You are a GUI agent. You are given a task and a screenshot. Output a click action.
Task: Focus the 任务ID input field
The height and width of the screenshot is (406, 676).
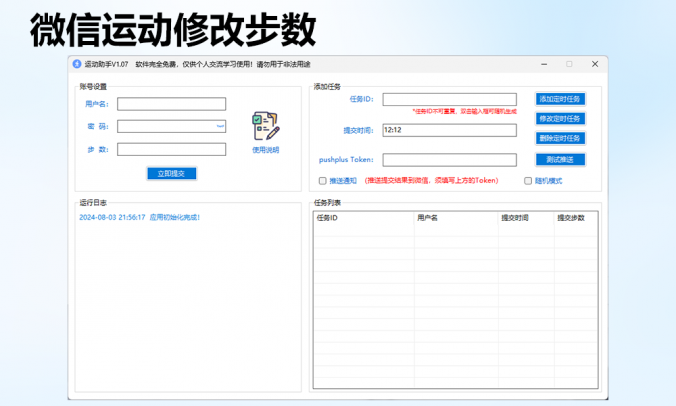click(450, 100)
